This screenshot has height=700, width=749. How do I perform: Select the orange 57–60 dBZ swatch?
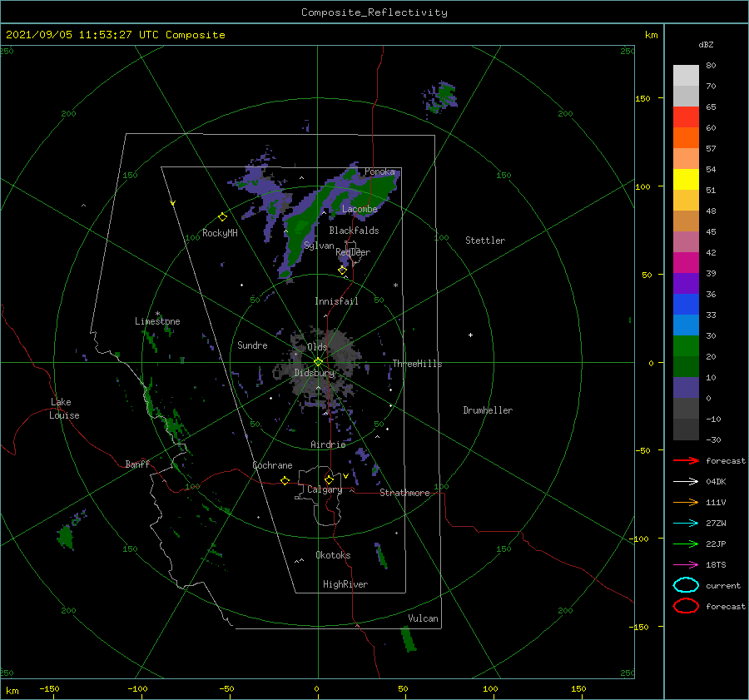[x=686, y=137]
